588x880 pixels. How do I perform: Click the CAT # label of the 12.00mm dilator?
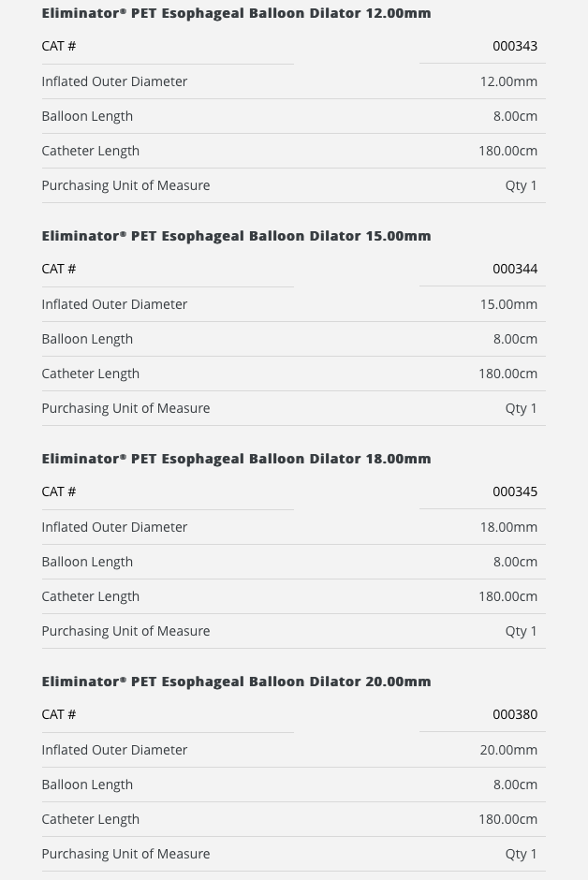coord(58,46)
